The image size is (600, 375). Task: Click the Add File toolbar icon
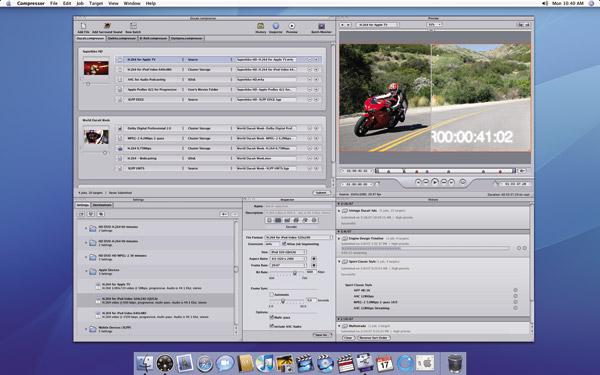click(83, 26)
